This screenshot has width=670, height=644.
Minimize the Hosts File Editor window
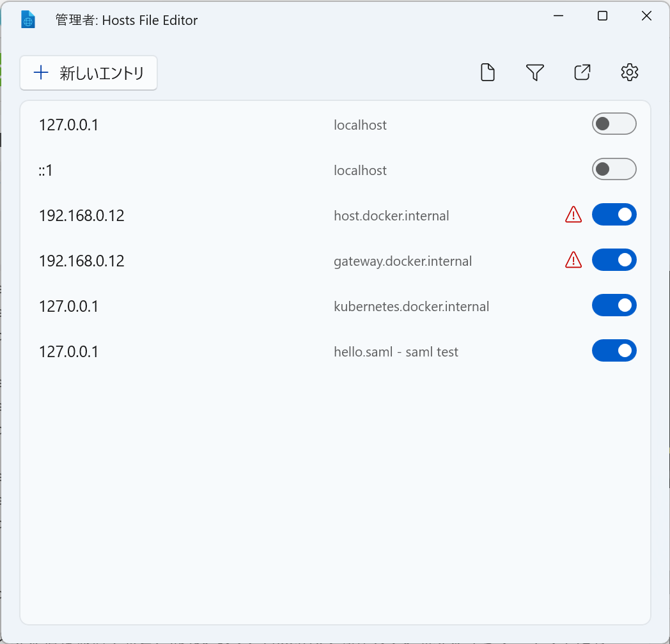[x=558, y=16]
